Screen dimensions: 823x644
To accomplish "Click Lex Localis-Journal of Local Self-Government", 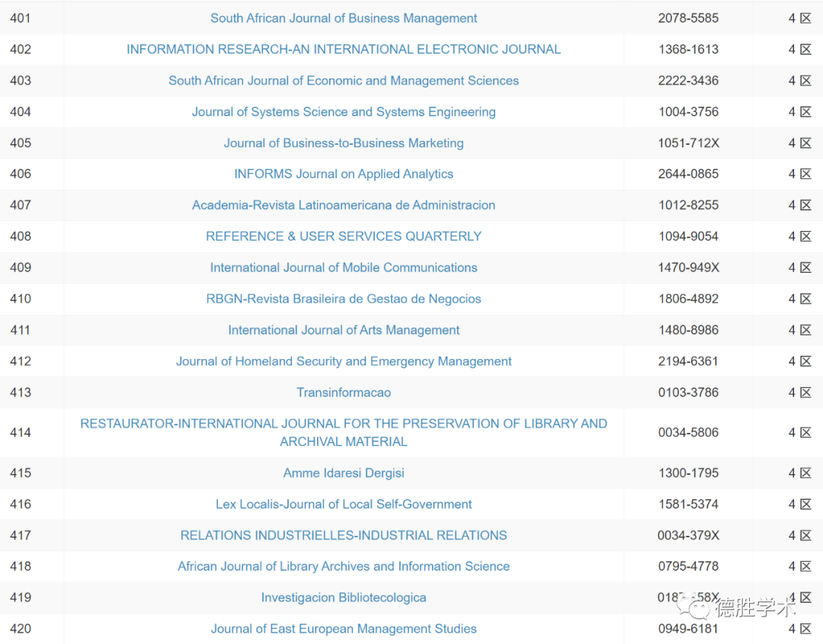I will 343,504.
